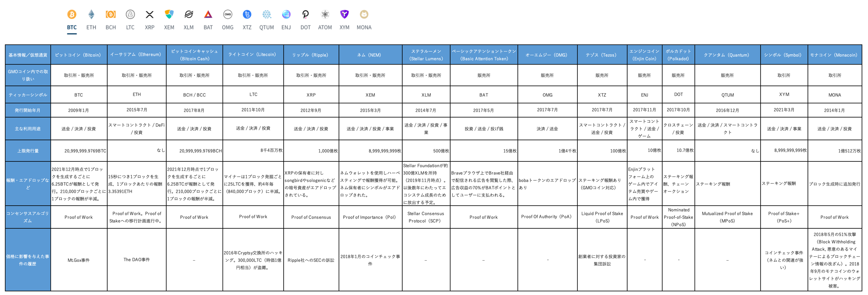Click the 価格に影響を与えた事件の履歴 row header

tap(28, 260)
